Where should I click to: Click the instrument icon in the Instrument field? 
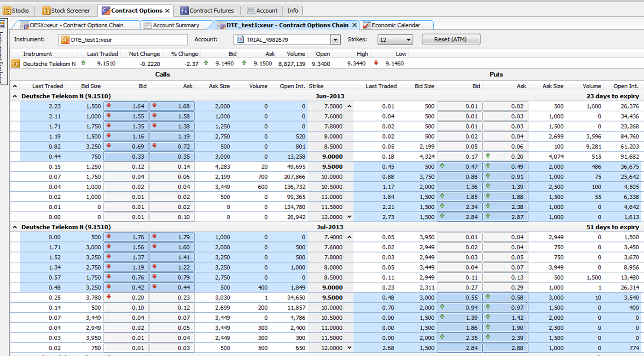click(65, 40)
